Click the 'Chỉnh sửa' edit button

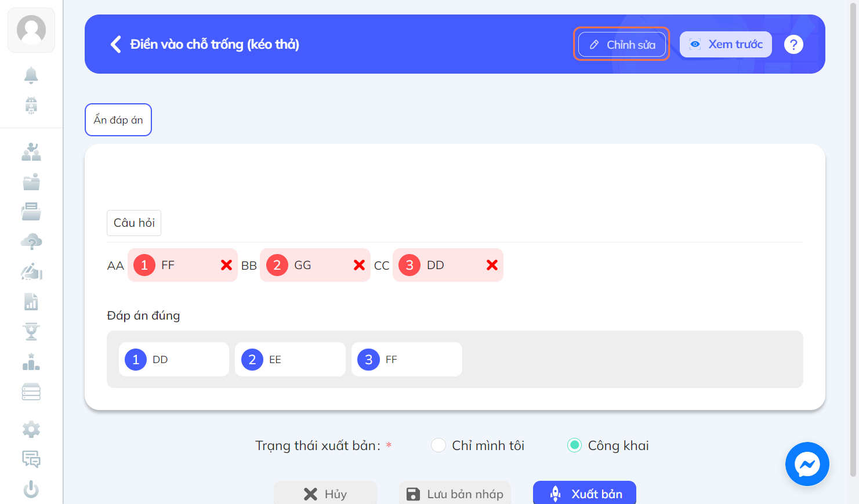(622, 44)
